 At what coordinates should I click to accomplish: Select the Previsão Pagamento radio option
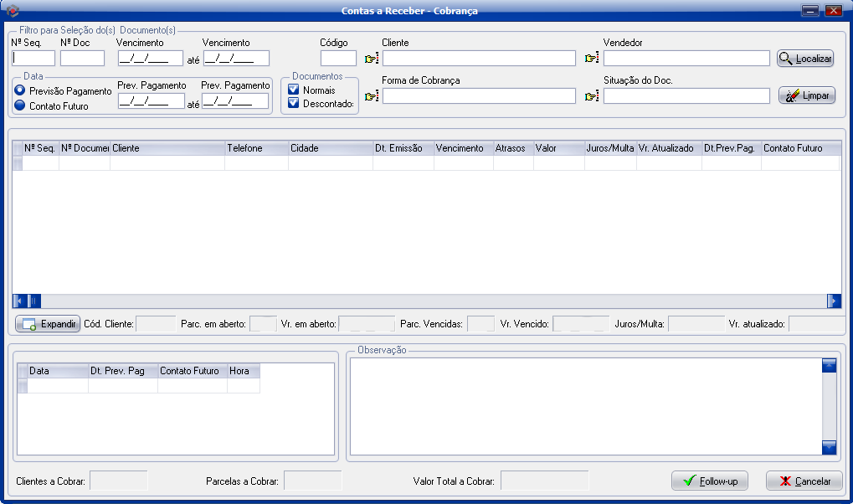[x=20, y=90]
